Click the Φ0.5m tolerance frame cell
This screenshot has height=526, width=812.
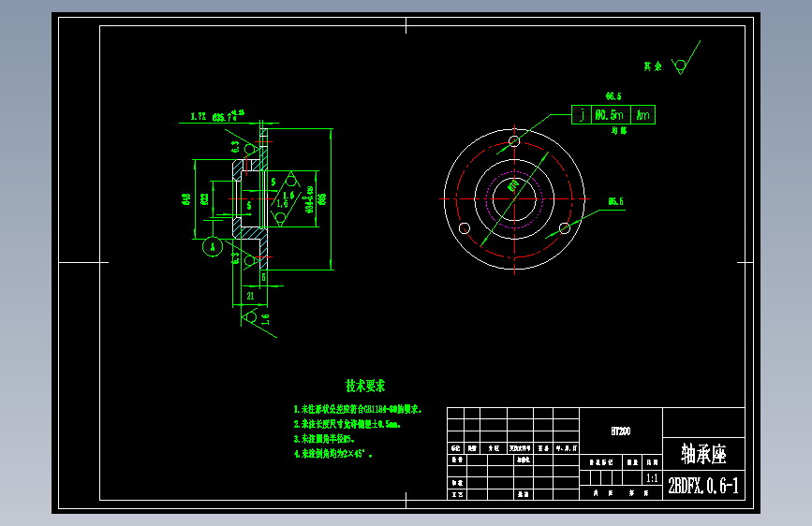(611, 115)
